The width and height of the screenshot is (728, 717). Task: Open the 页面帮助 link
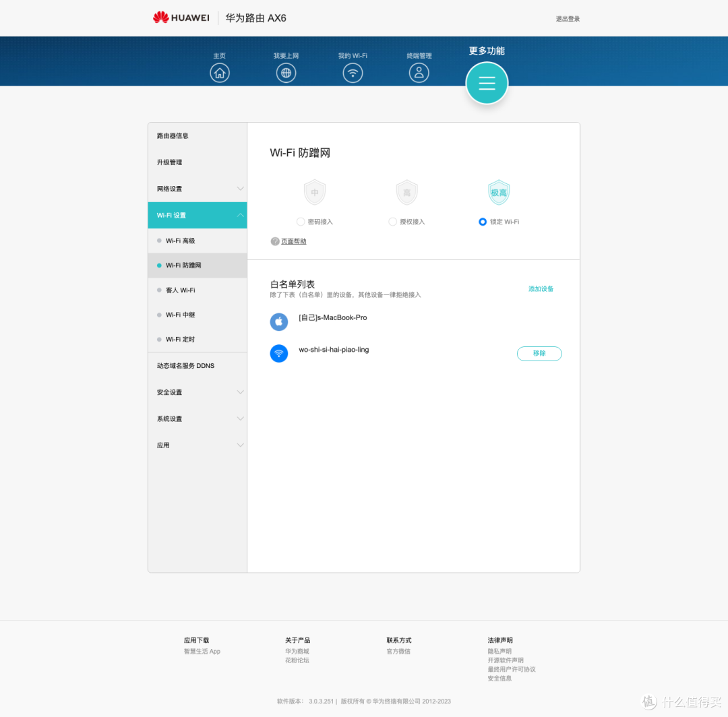coord(293,241)
